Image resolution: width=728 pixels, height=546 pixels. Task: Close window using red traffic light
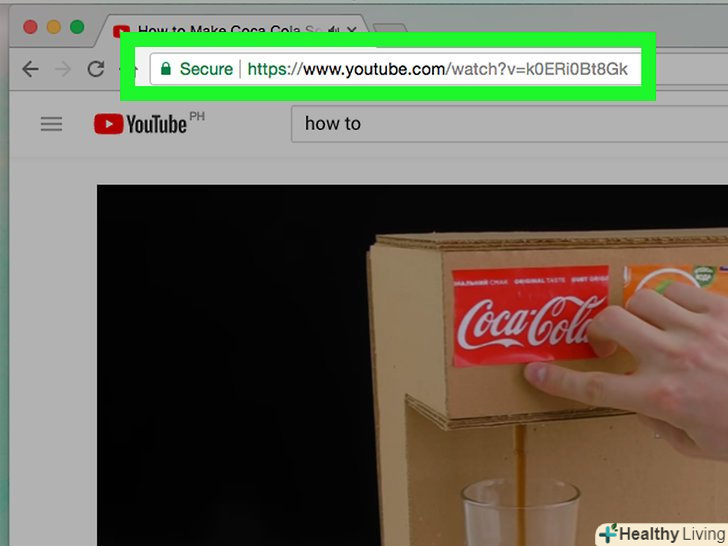[x=30, y=27]
